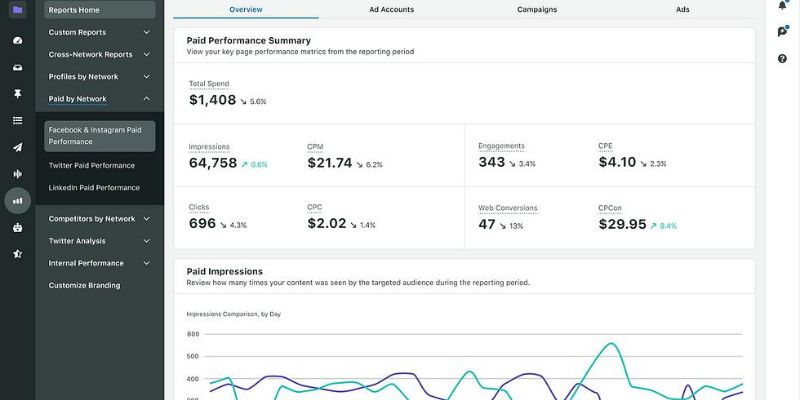Image resolution: width=800 pixels, height=400 pixels.
Task: Click the $21.74 CPM value
Action: point(330,163)
